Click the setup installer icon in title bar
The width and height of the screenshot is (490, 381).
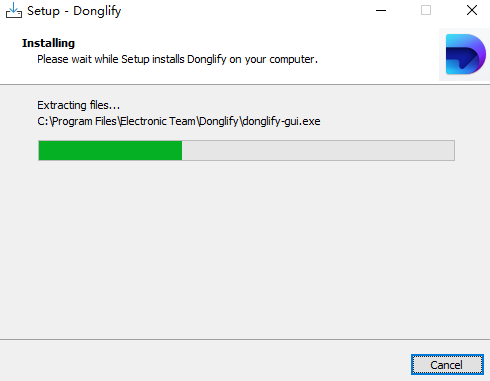pos(14,10)
